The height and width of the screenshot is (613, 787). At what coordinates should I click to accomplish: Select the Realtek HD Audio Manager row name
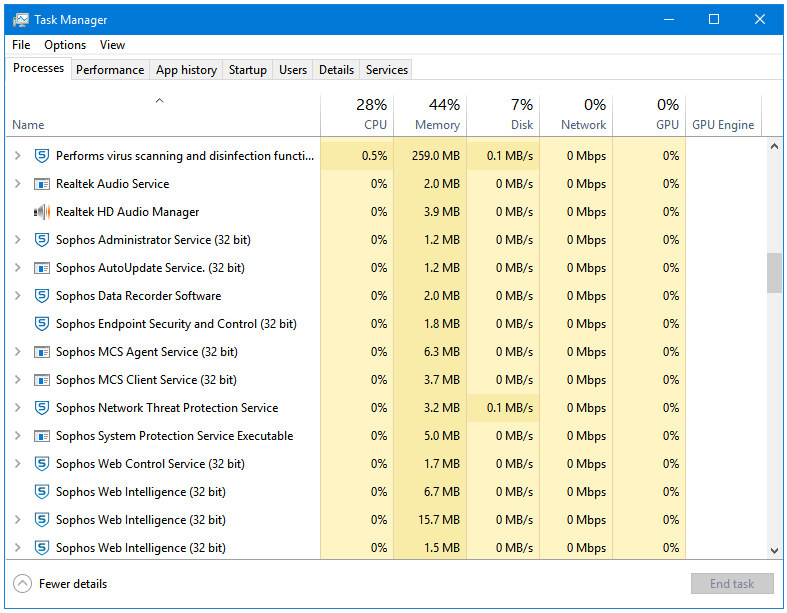click(x=127, y=212)
